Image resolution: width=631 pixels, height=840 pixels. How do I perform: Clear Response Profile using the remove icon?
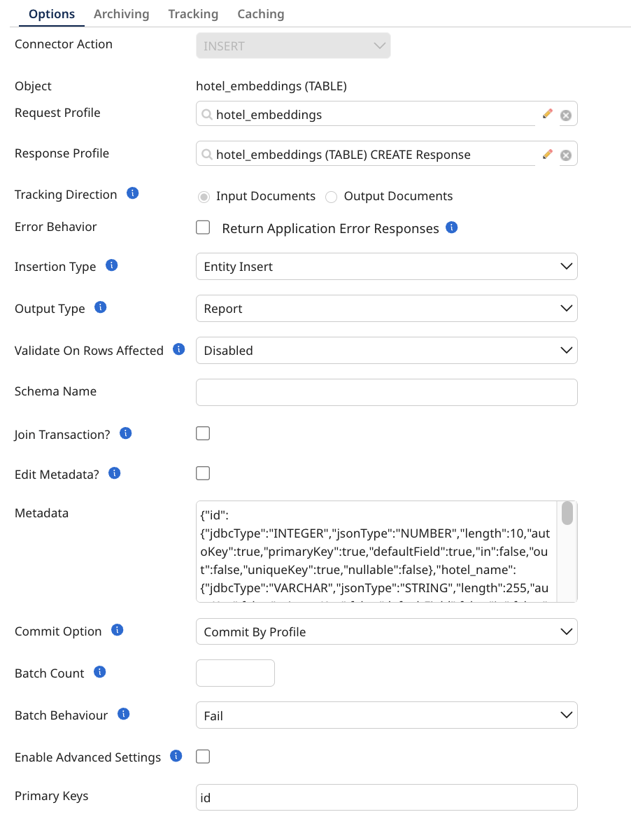pyautogui.click(x=566, y=155)
